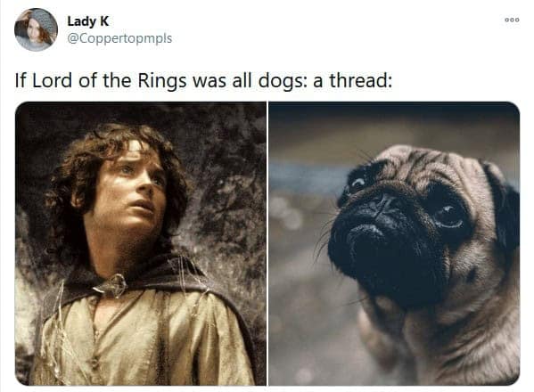The width and height of the screenshot is (534, 392).
Task: Visit the @Coppertopmpls handle link
Action: coord(119,38)
